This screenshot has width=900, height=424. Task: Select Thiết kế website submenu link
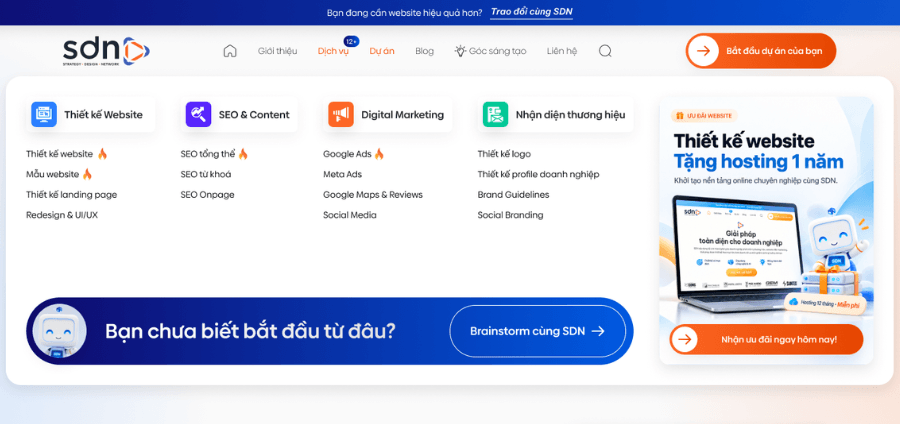click(x=59, y=154)
